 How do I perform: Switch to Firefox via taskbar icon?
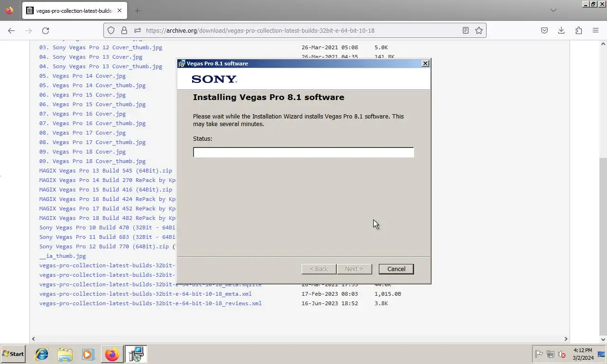point(112,354)
